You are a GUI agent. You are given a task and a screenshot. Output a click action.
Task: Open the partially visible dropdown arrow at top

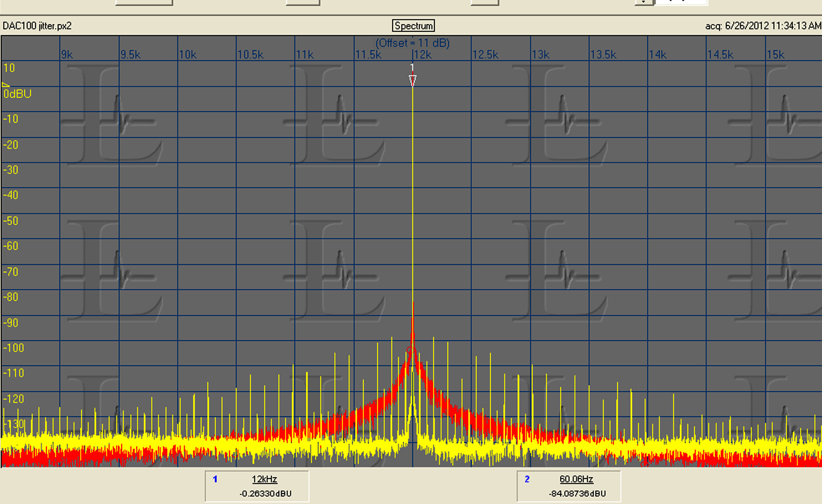(x=644, y=2)
